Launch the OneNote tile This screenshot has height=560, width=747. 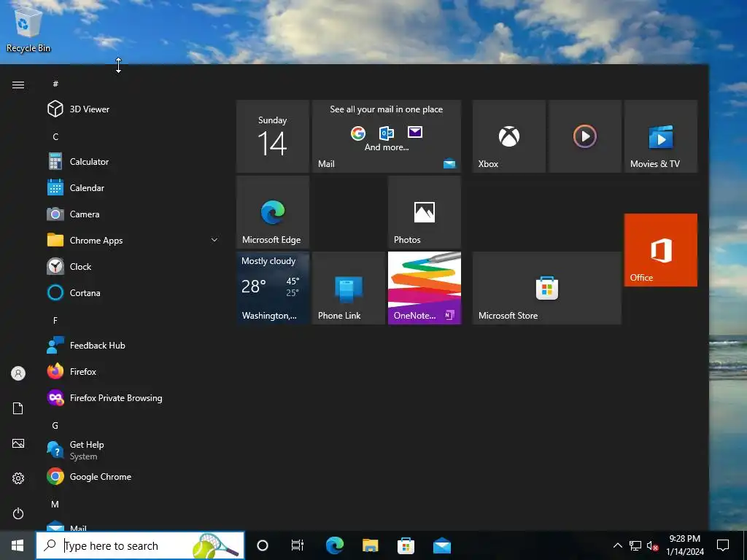pyautogui.click(x=425, y=288)
